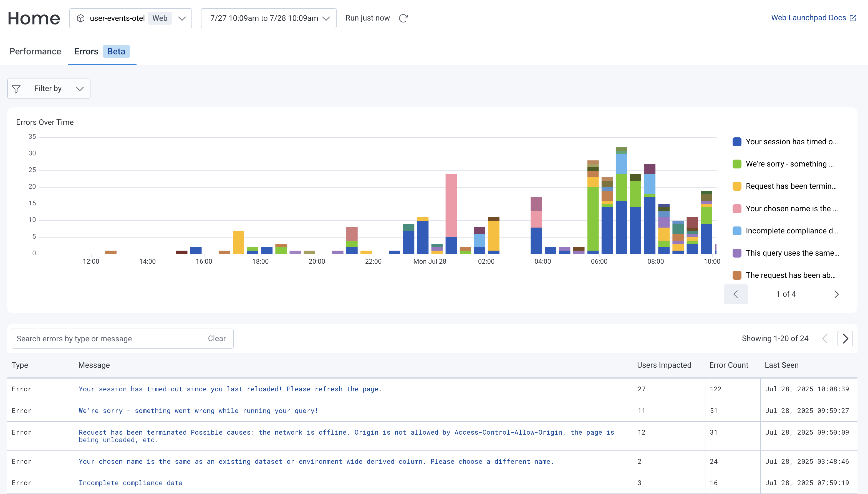This screenshot has width=868, height=494.
Task: Go to previous errors table page
Action: coord(825,339)
